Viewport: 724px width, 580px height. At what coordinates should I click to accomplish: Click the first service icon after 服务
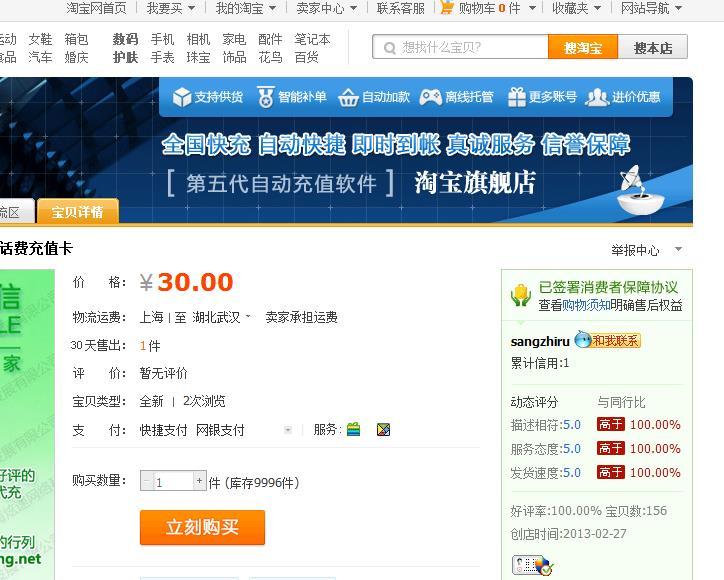[x=353, y=429]
